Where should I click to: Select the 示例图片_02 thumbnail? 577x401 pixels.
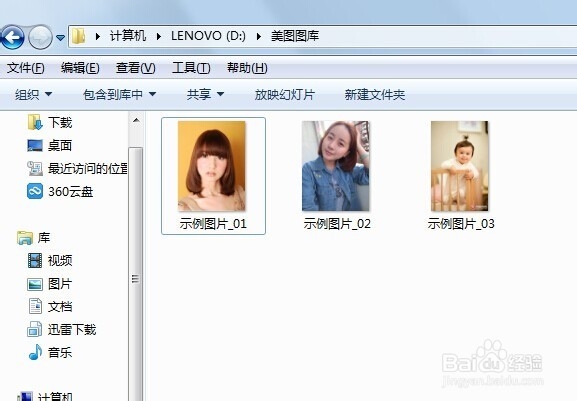click(335, 166)
